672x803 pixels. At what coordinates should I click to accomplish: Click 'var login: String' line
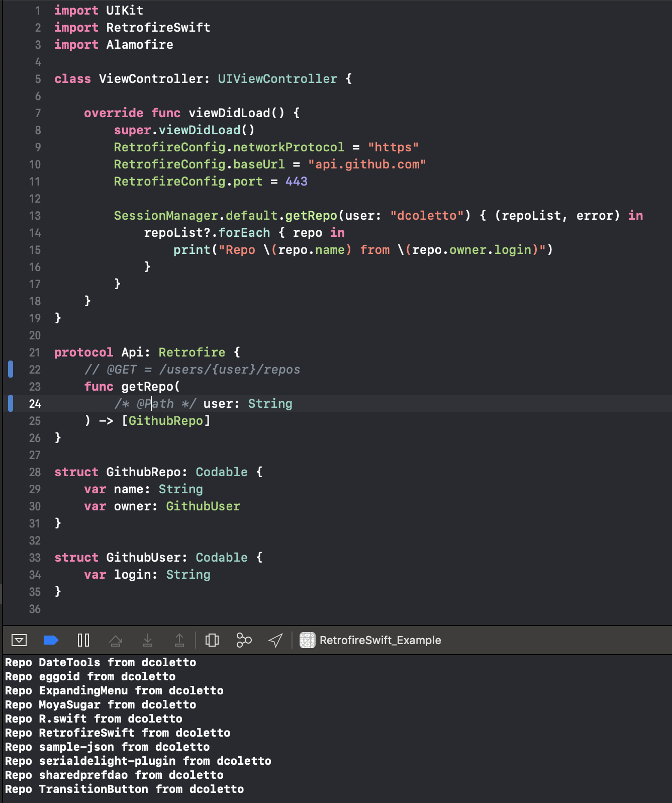[x=147, y=575]
